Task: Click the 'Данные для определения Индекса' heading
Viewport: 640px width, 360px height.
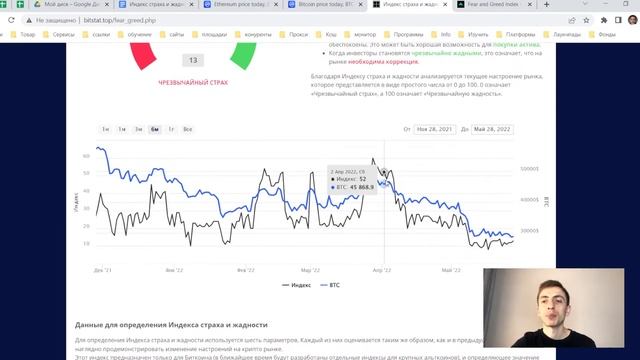Action: [171, 325]
